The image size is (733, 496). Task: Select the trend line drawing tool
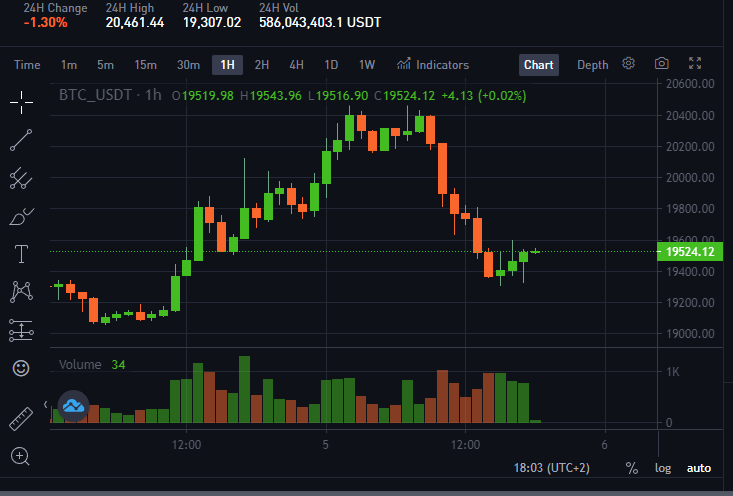22,140
